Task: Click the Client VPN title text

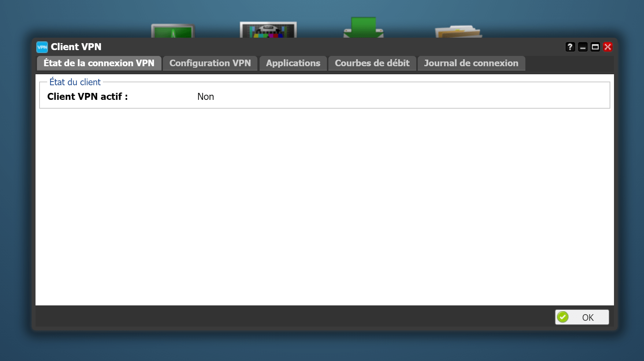Action: 76,47
